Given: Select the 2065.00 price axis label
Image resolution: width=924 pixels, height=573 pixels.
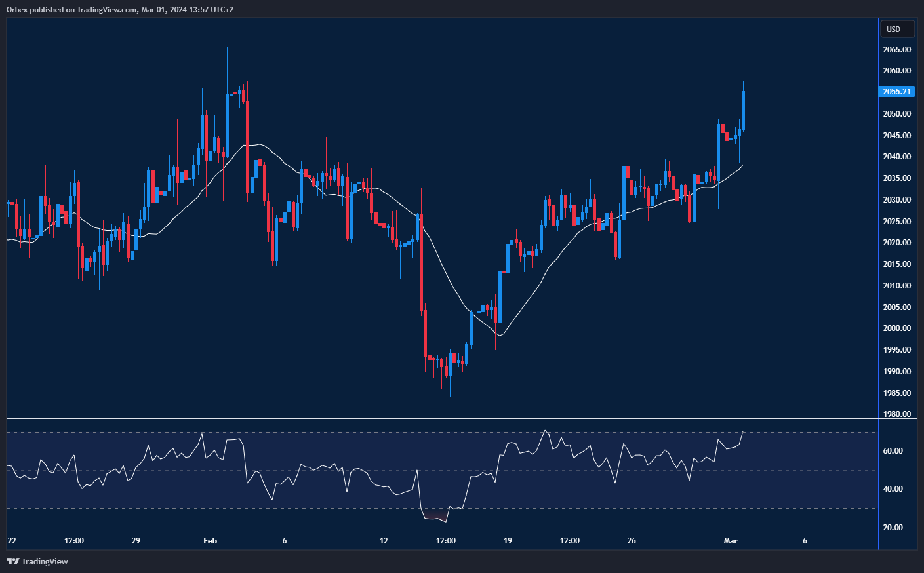Looking at the screenshot, I should 896,50.
